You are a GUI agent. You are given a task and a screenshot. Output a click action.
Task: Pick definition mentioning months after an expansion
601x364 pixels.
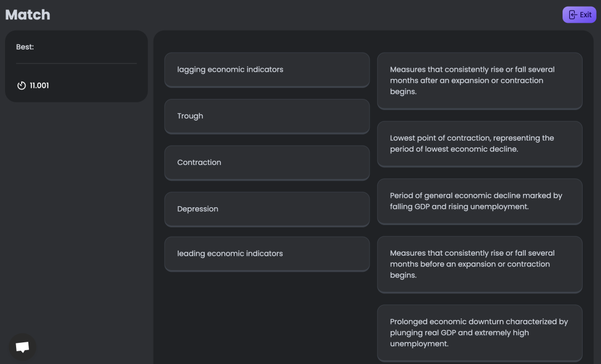[480, 81]
